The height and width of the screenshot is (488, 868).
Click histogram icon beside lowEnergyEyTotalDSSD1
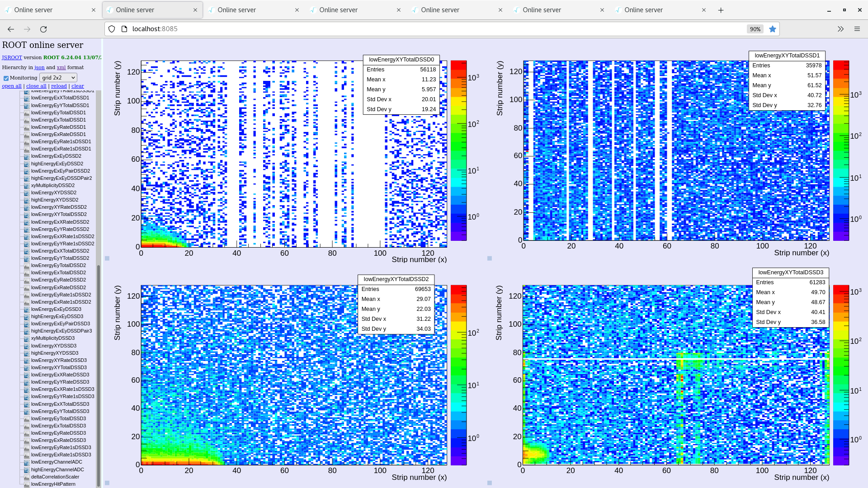(27, 113)
